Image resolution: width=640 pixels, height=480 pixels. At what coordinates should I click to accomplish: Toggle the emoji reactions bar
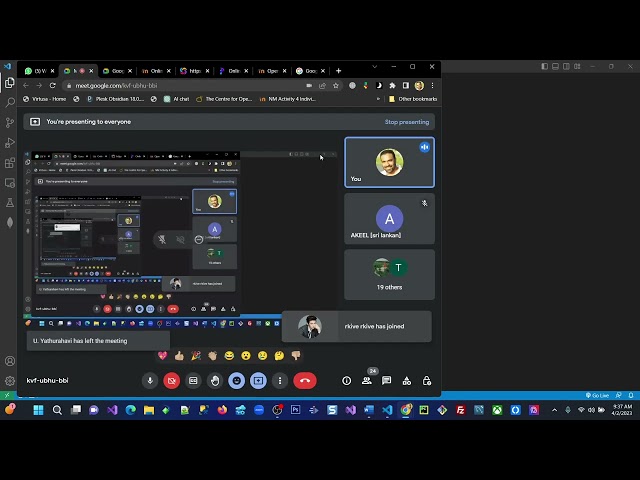coord(237,380)
